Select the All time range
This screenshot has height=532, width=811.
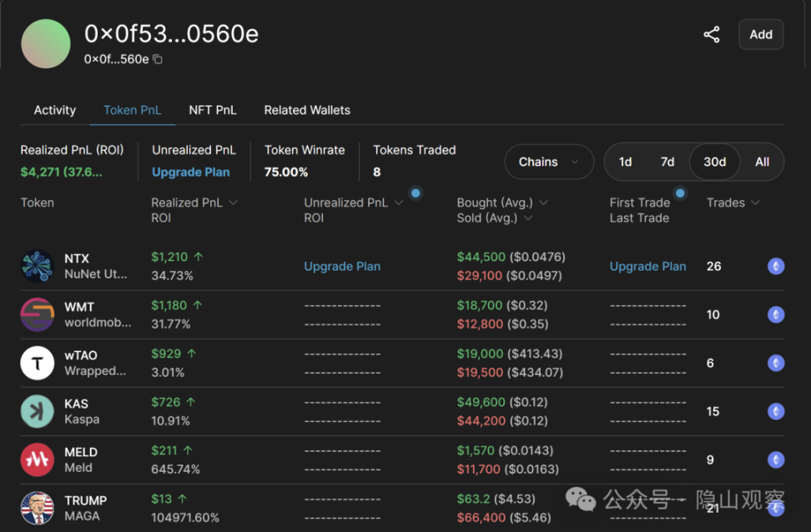coord(762,162)
